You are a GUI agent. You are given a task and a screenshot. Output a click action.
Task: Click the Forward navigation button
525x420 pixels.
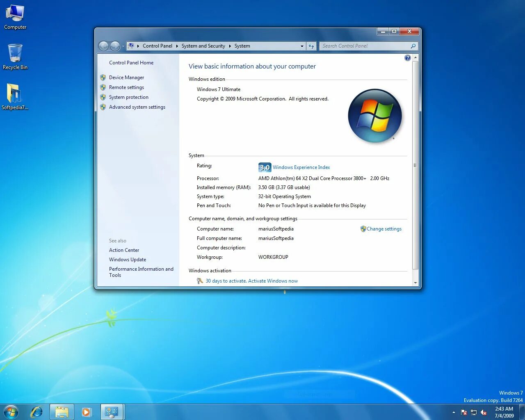[115, 46]
